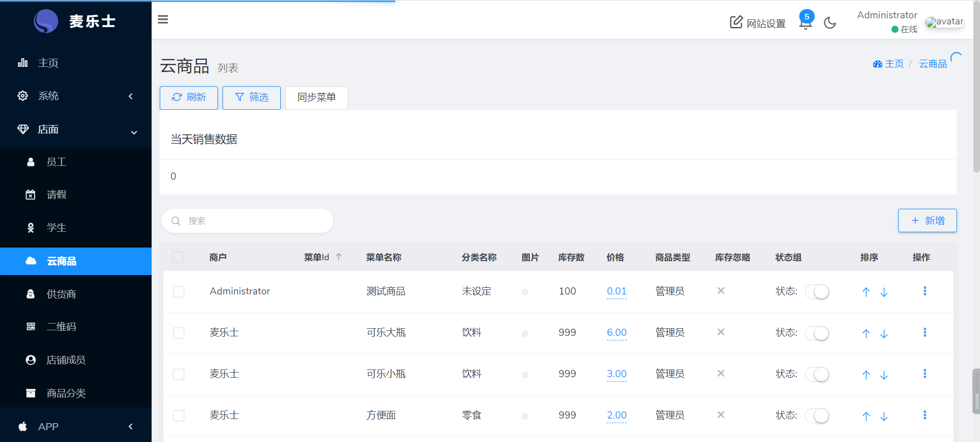Edit price 2.00 for 方便面

click(x=617, y=415)
